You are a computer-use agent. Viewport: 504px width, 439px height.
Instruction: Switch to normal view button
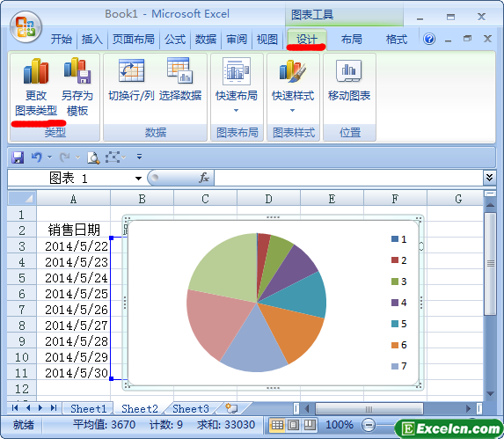[x=277, y=425]
